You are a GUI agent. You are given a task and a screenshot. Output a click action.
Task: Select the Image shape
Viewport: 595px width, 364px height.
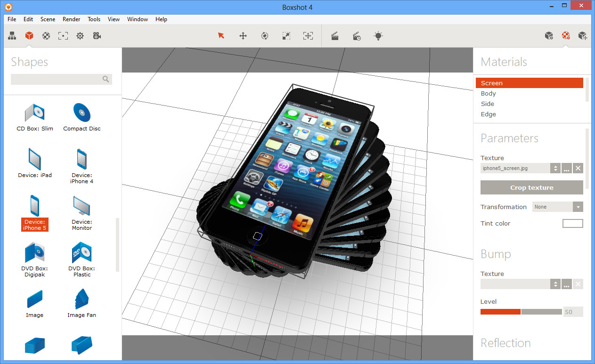point(35,304)
